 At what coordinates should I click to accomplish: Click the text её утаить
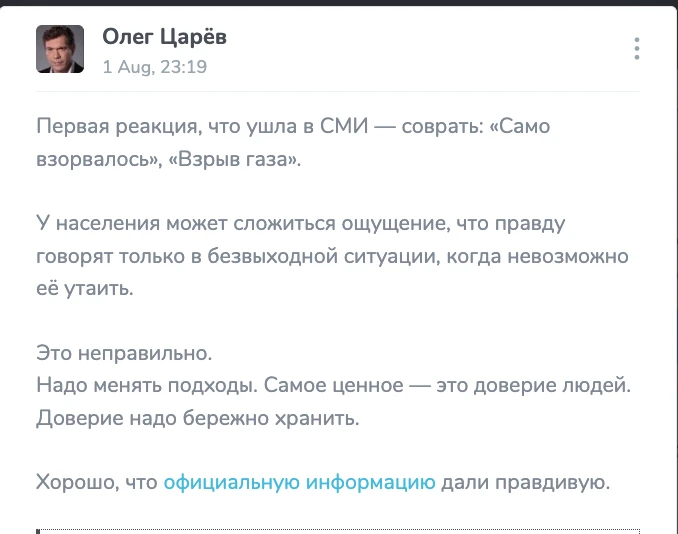click(85, 288)
